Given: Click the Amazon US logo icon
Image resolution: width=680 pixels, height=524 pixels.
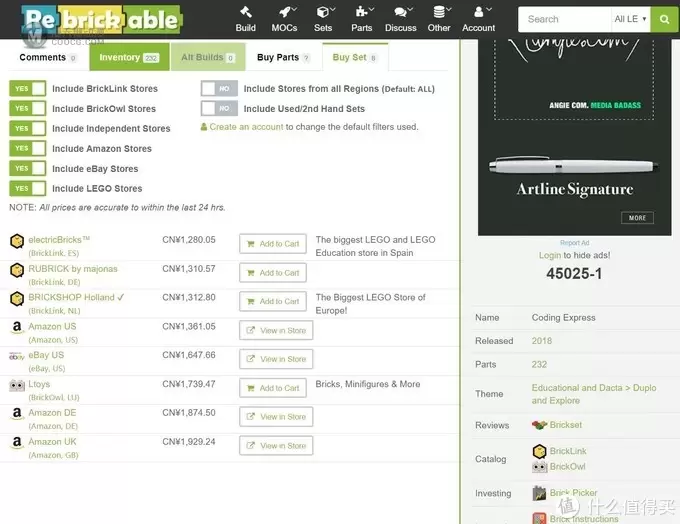Looking at the screenshot, I should [17, 328].
